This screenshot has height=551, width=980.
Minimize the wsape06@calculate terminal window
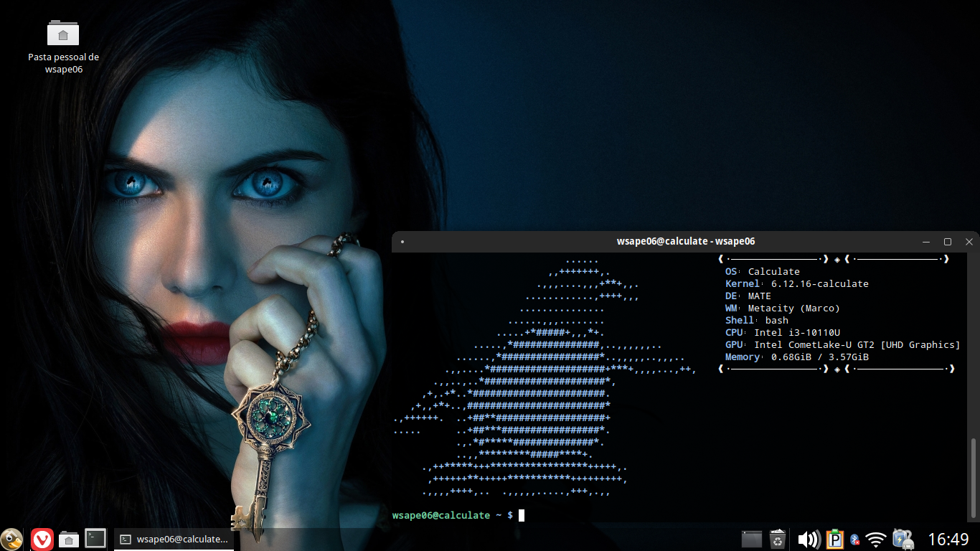[x=926, y=242]
